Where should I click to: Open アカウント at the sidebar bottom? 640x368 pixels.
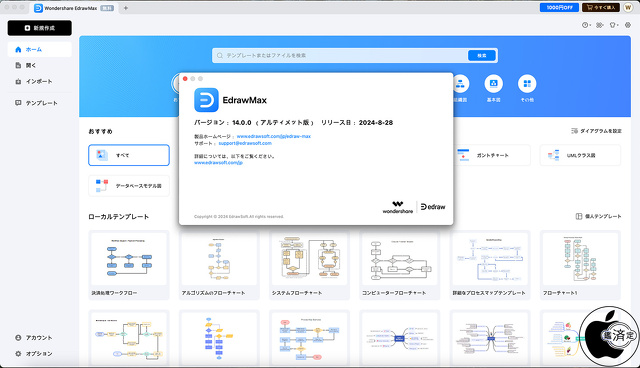[x=40, y=337]
